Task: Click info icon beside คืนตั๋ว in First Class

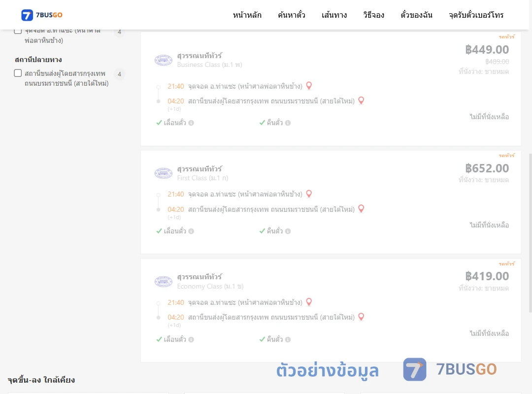Action: tap(288, 231)
